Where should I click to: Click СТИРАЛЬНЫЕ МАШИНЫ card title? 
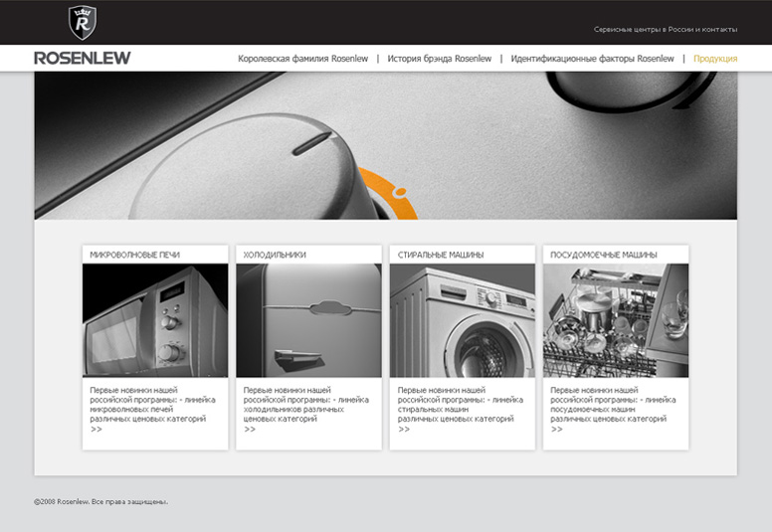(441, 255)
